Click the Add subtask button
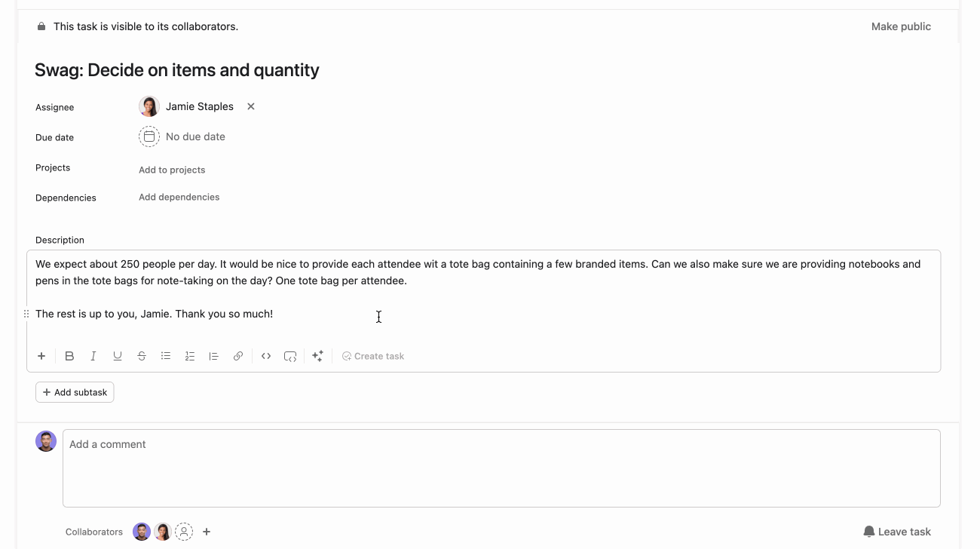Image resolution: width=980 pixels, height=549 pixels. (x=75, y=392)
